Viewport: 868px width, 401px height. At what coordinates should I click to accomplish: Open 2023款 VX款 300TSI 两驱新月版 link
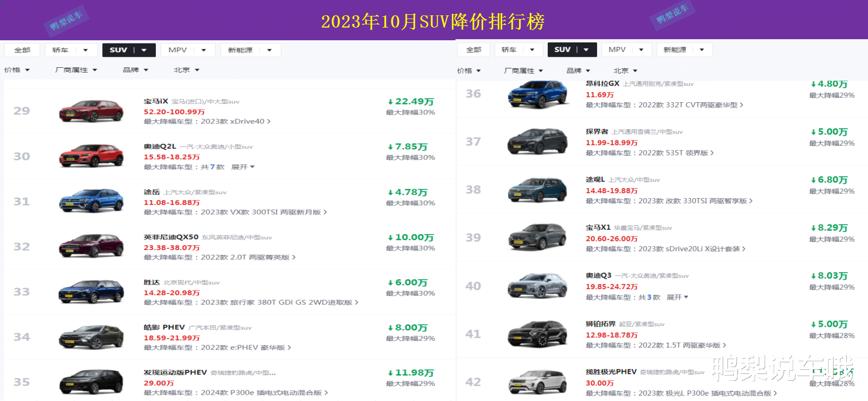click(x=264, y=212)
